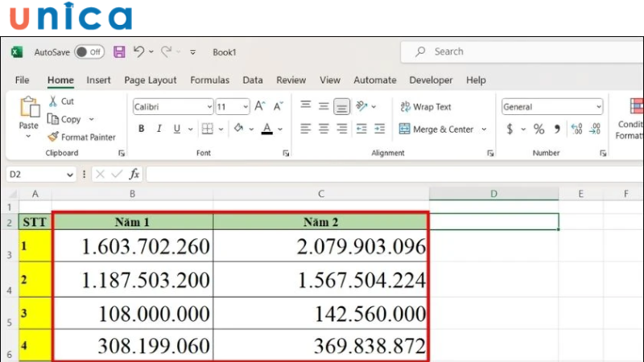Expand the General number format dropdown

(598, 107)
